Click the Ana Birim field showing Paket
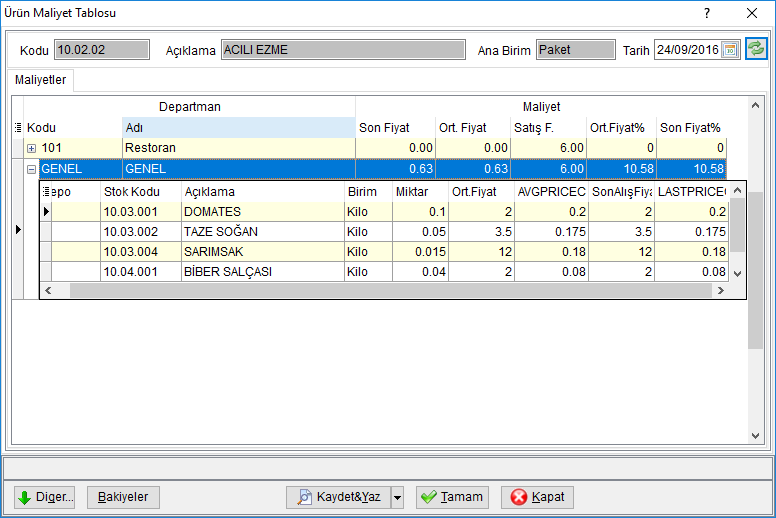 [x=576, y=50]
